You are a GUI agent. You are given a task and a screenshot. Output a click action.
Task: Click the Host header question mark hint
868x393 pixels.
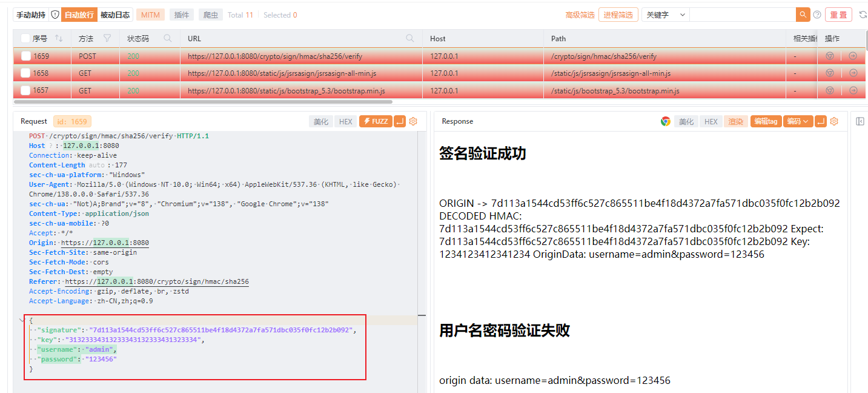[51, 146]
